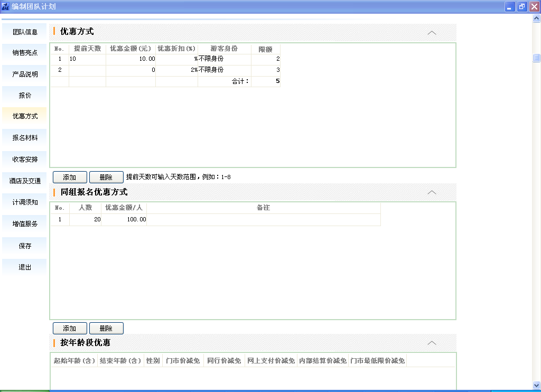Click the app icon in the title bar

pos(6,7)
